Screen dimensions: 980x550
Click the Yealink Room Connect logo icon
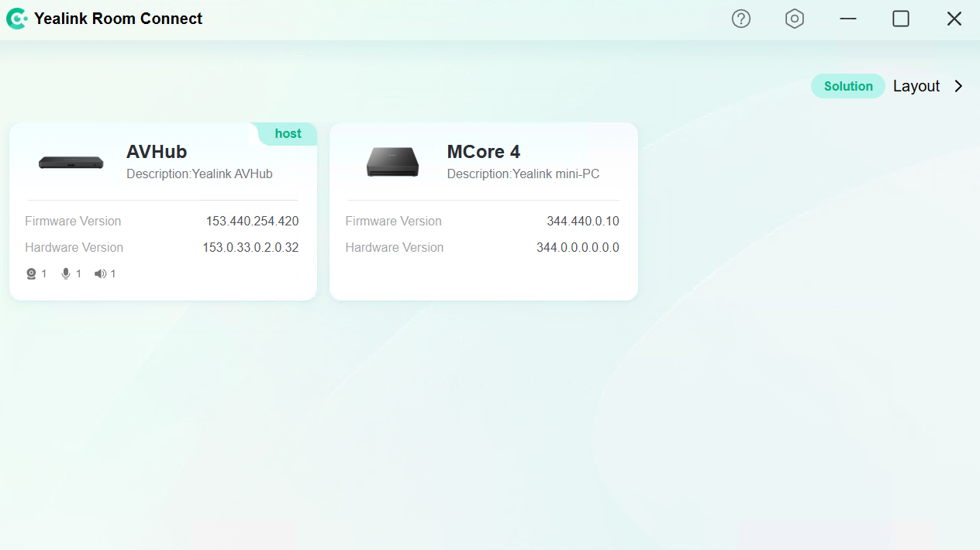click(x=16, y=19)
